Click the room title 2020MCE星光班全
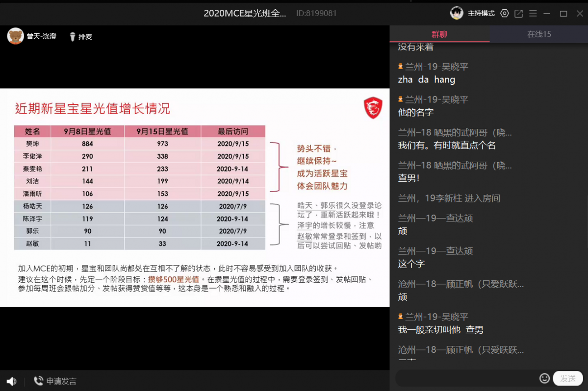 pos(245,13)
